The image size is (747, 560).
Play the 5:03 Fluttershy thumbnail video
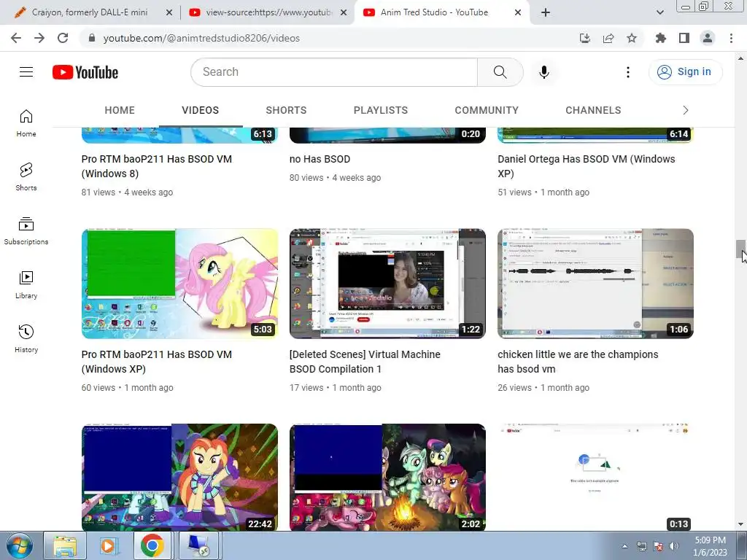point(179,284)
